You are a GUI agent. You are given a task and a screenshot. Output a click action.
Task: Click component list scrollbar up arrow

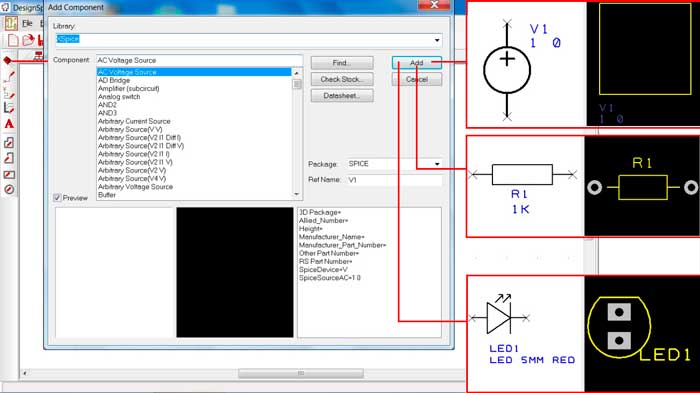(297, 73)
